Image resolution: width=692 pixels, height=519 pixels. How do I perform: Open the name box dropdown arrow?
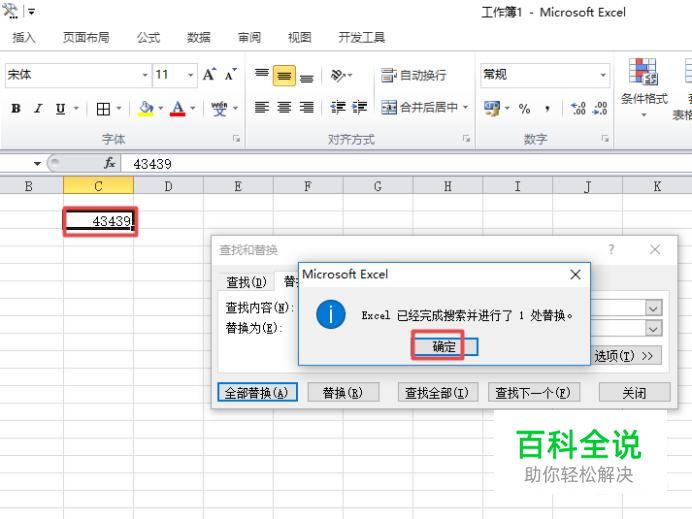click(38, 164)
